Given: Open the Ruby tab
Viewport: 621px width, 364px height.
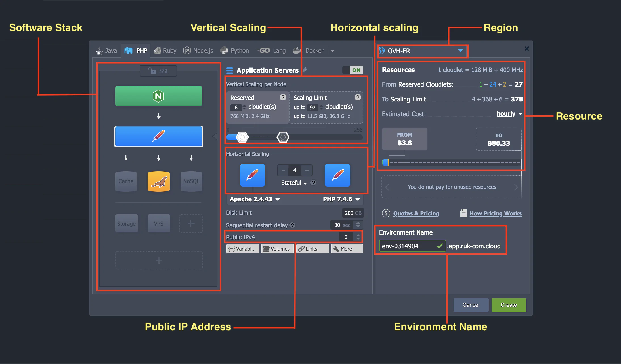Looking at the screenshot, I should click(x=165, y=51).
